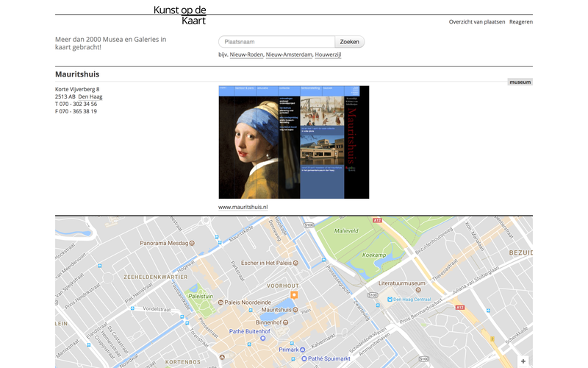588x368 pixels.
Task: Visit www.mauritshuis.nl link
Action: [243, 207]
